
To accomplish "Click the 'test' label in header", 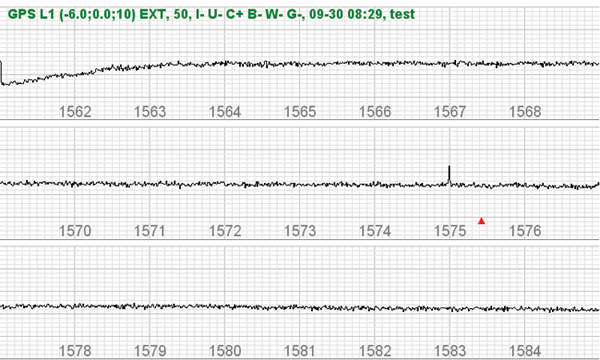I will click(x=403, y=14).
